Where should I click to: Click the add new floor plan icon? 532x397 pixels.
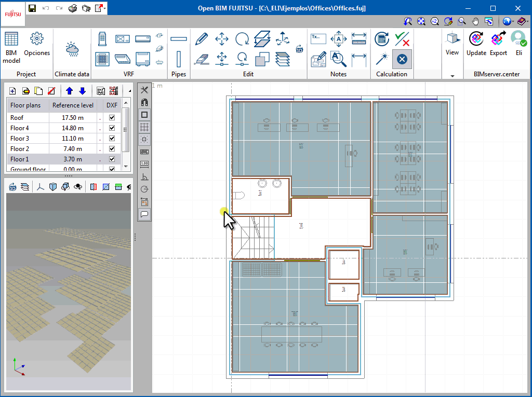pos(12,90)
